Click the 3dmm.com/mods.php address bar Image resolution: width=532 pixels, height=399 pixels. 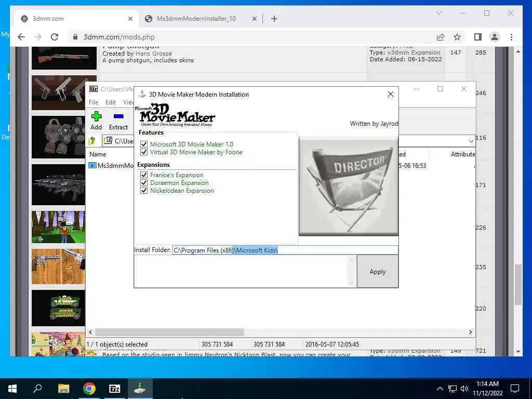point(119,37)
